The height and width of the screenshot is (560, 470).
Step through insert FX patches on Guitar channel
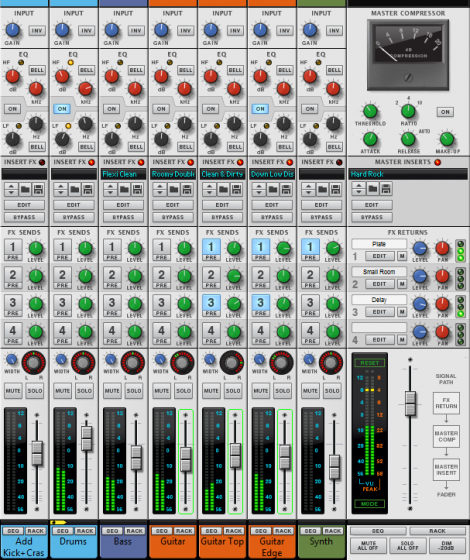(x=160, y=189)
